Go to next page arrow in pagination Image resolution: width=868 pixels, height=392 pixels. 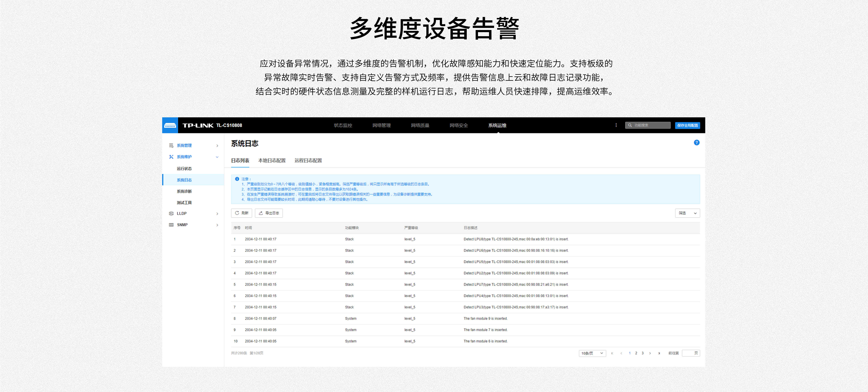coord(650,353)
